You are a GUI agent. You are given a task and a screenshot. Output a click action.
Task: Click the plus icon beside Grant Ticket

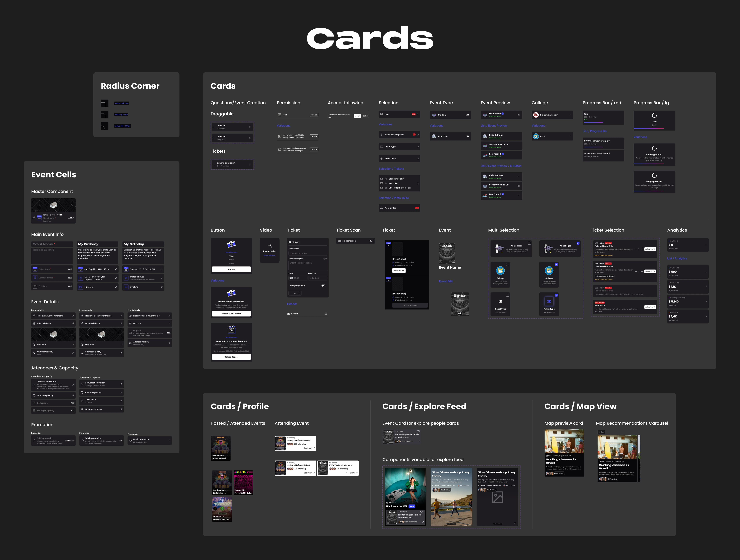[x=381, y=159]
